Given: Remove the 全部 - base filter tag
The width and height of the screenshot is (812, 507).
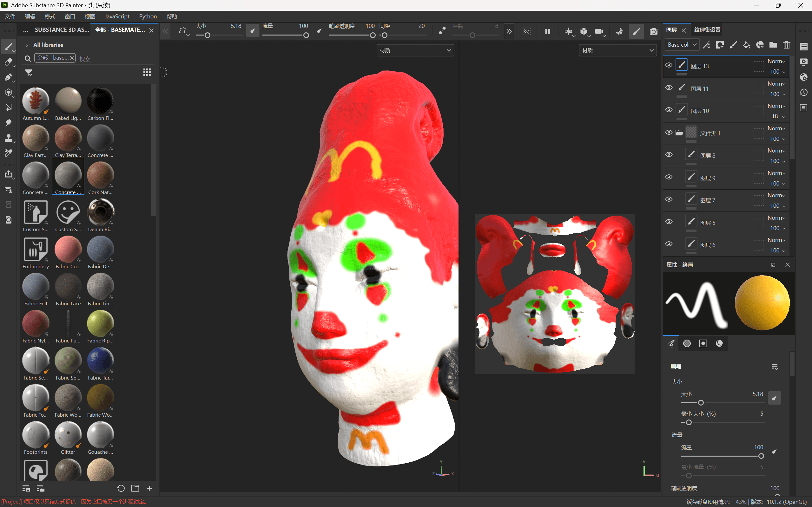Looking at the screenshot, I should tap(72, 58).
